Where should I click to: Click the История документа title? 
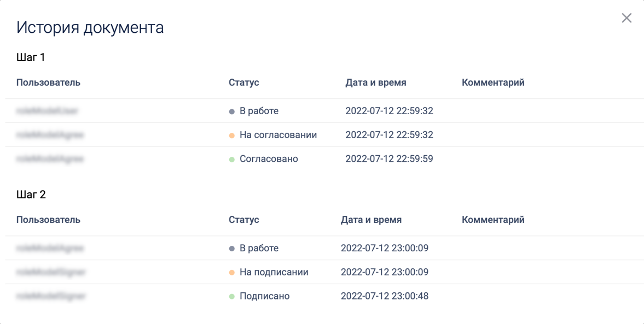coord(90,27)
